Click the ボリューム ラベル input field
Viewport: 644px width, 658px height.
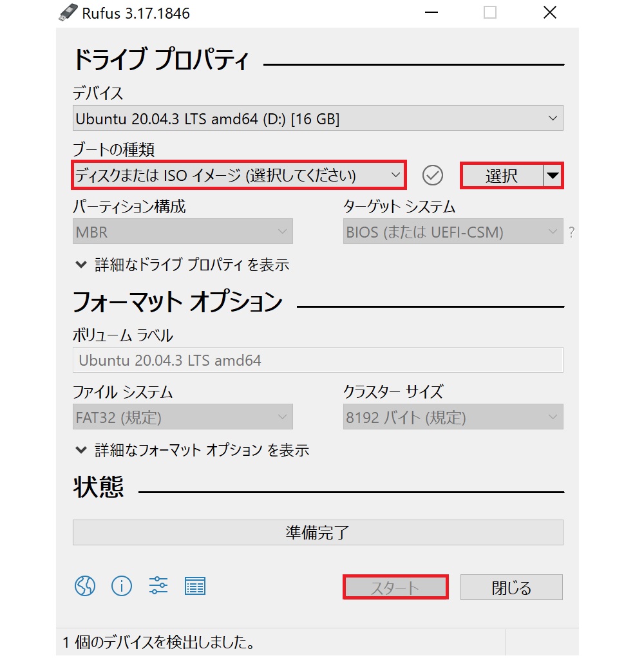317,360
